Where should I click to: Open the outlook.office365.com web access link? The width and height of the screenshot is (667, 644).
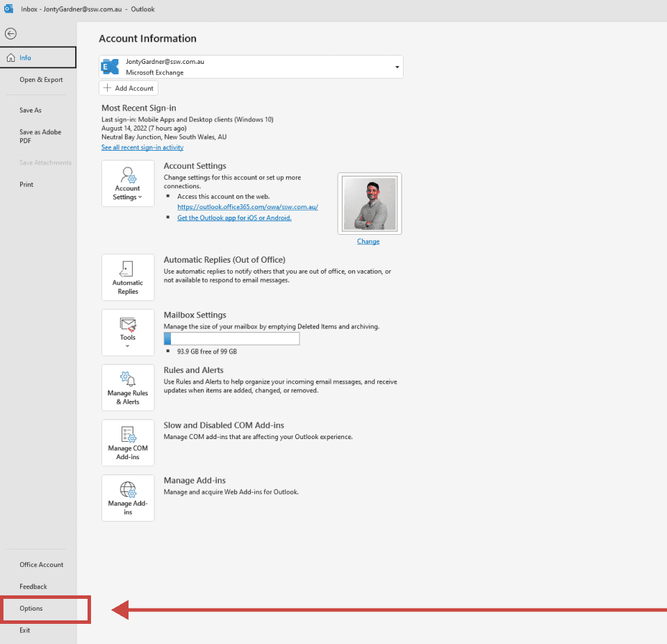(x=247, y=207)
